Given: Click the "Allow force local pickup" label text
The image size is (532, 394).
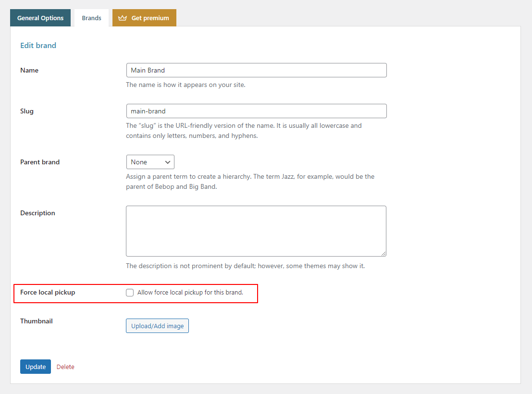Looking at the screenshot, I should point(190,293).
